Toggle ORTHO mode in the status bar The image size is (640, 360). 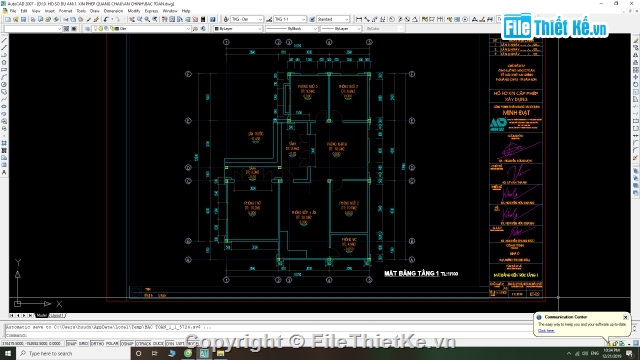tap(97, 344)
